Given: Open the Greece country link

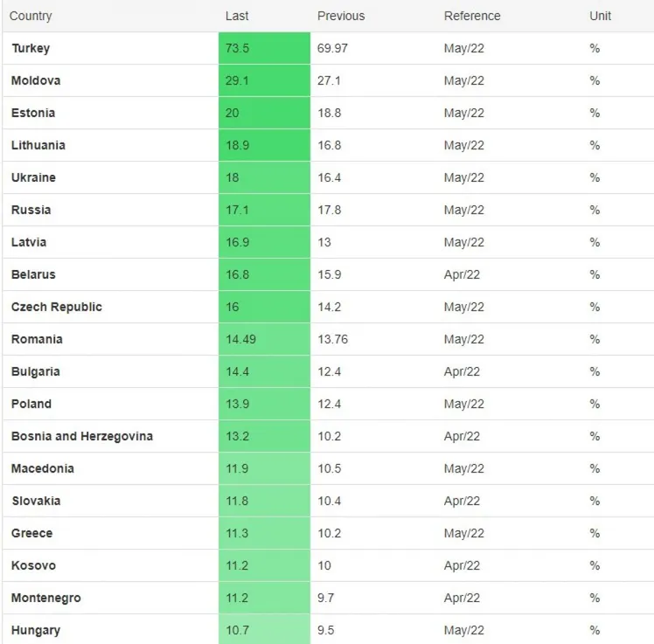Looking at the screenshot, I should [x=31, y=534].
